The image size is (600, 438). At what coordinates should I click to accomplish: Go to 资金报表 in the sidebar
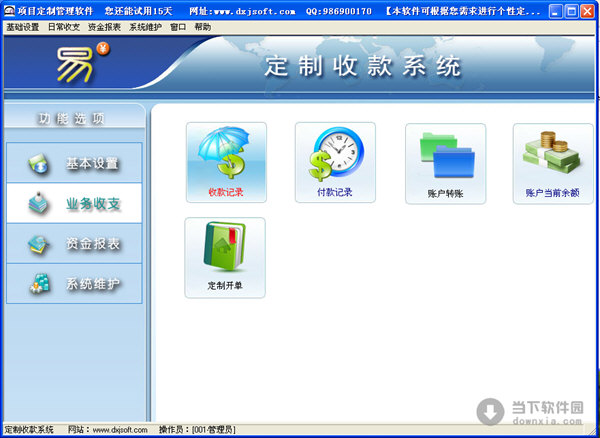(x=75, y=243)
